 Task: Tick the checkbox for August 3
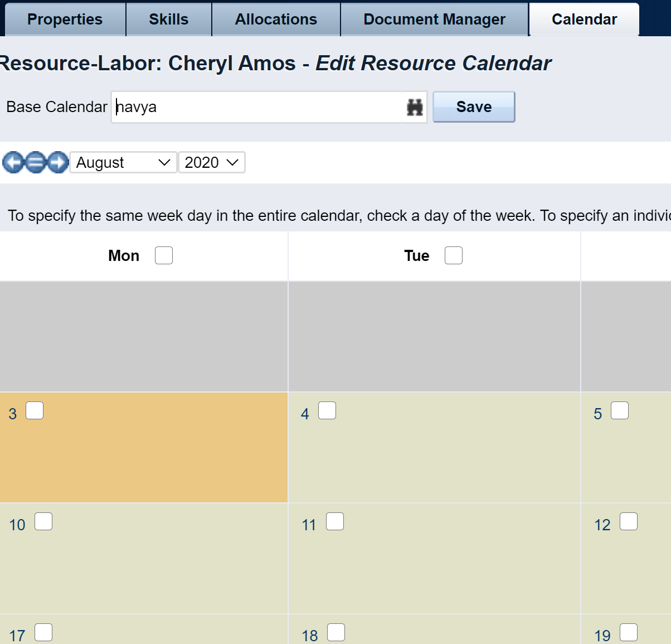tap(35, 410)
